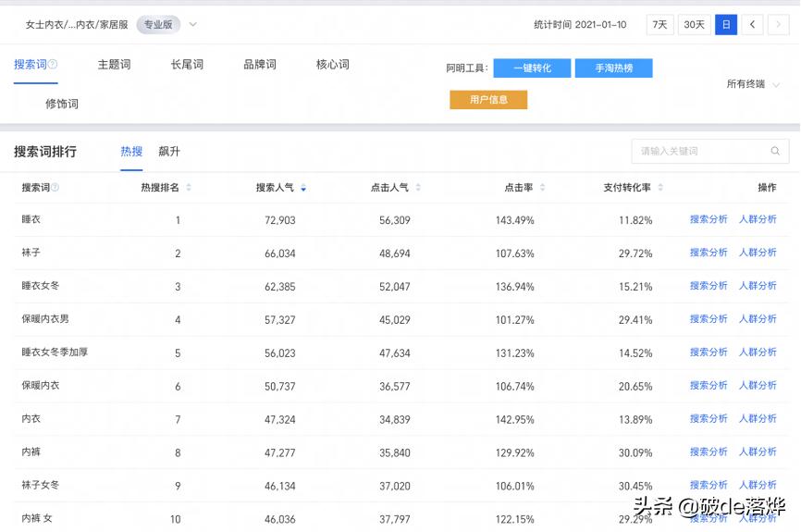Go to next date with right arrow
Image resolution: width=801 pixels, height=532 pixels.
click(778, 25)
